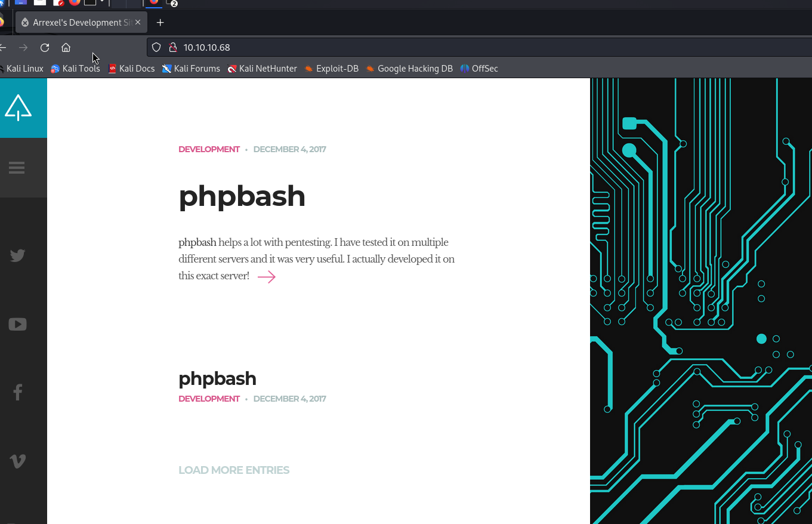The width and height of the screenshot is (812, 524).
Task: Open the Exploit-DB bookmark
Action: click(332, 69)
